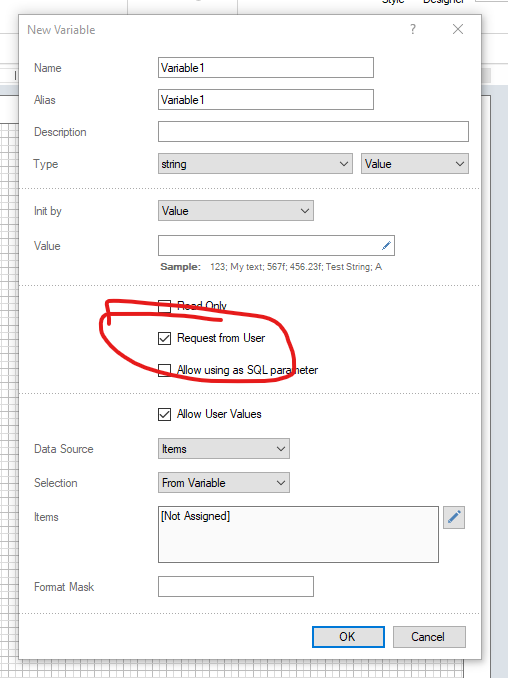The height and width of the screenshot is (678, 508).
Task: Enable Allow using as SQL parameter
Action: [x=164, y=370]
